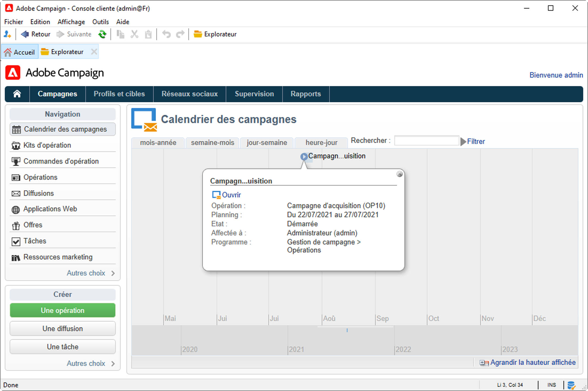Click the user connection icon in toolbar
This screenshot has width=588, height=391.
point(7,34)
